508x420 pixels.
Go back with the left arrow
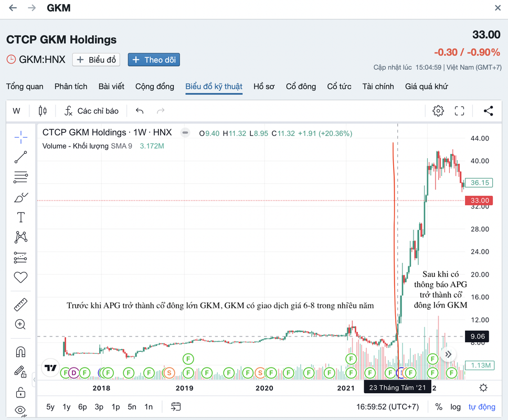click(x=13, y=8)
